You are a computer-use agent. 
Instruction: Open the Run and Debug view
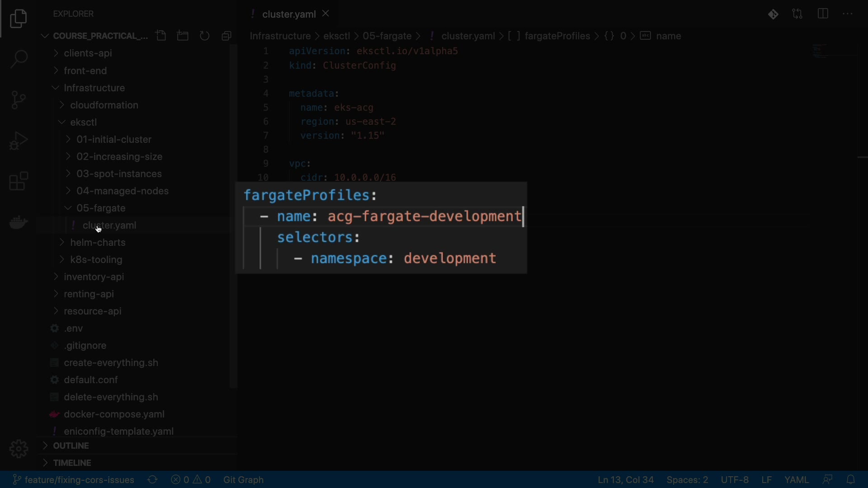(x=19, y=141)
